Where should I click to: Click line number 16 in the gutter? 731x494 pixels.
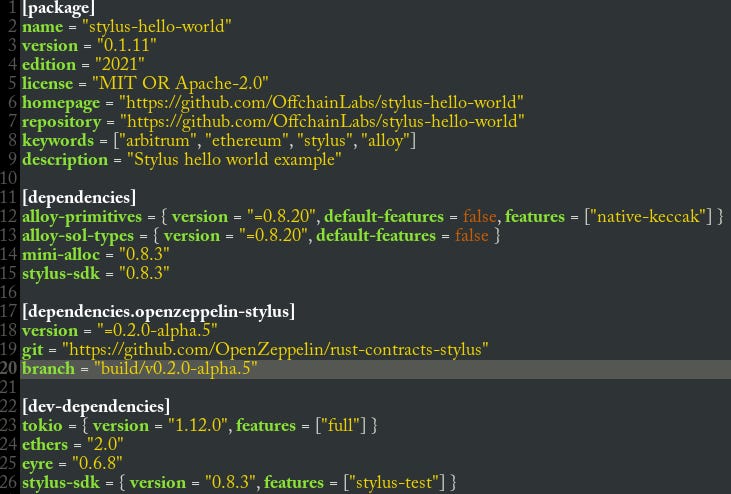9,293
